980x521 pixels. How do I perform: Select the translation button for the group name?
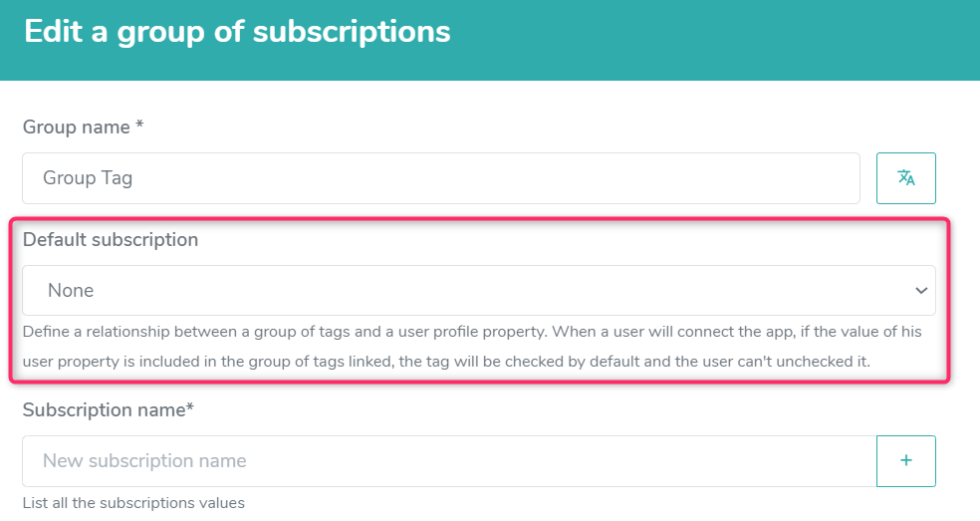(x=905, y=178)
